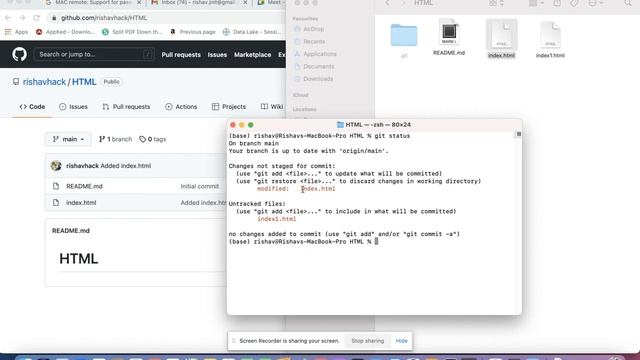Open the Data Lake bookmark
This screenshot has width=640, height=360.
(252, 32)
